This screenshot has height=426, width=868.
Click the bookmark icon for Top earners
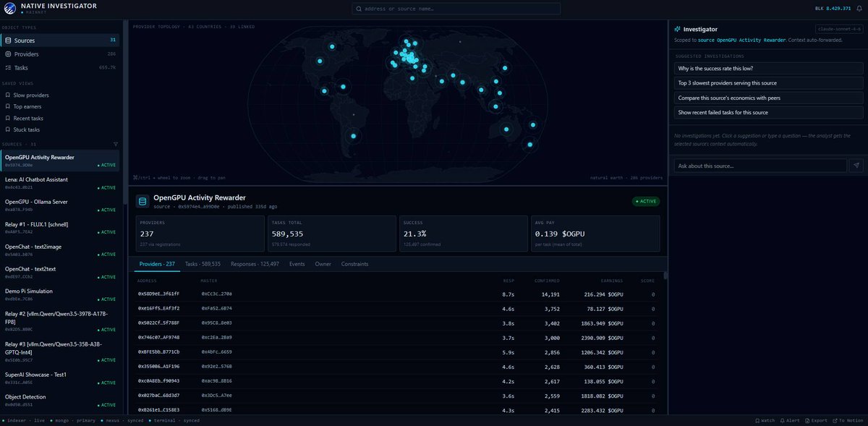(x=7, y=106)
